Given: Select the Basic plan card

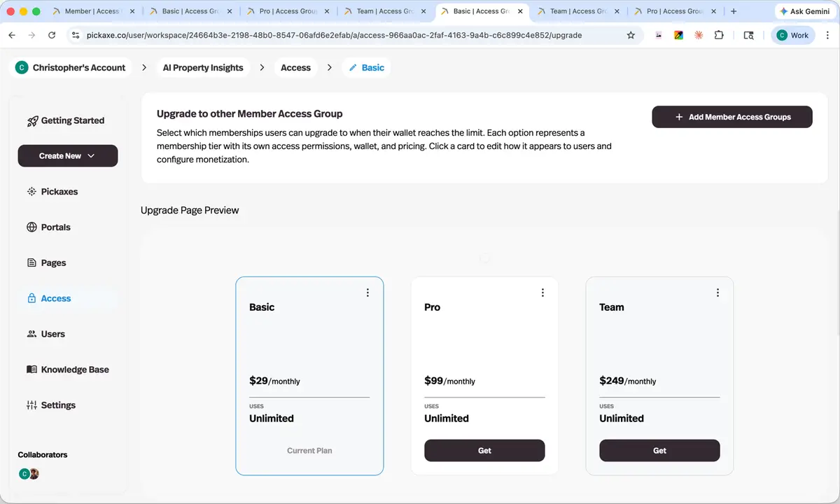Looking at the screenshot, I should (309, 376).
